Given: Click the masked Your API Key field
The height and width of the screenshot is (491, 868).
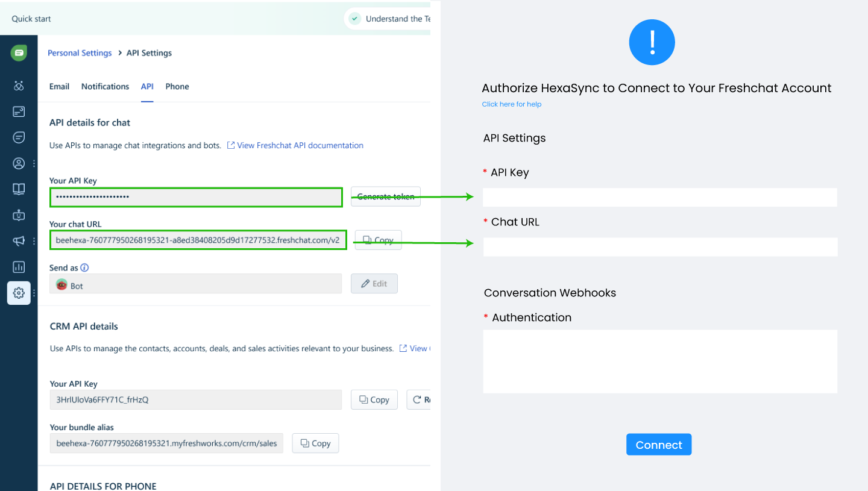Looking at the screenshot, I should point(196,196).
